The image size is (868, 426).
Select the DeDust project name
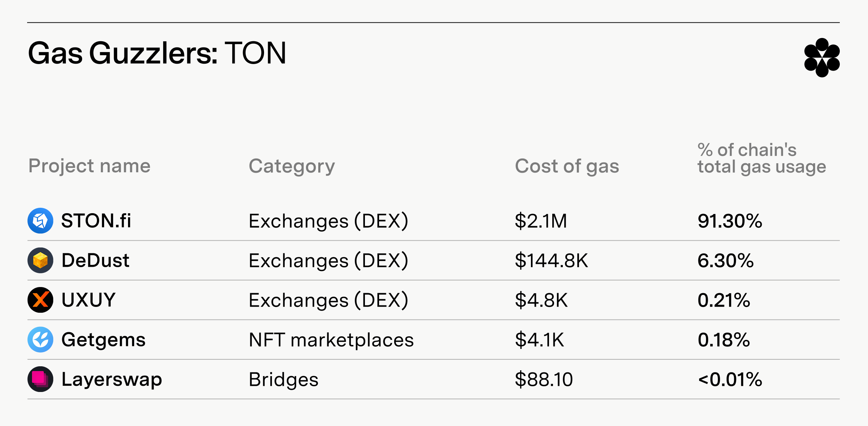95,260
